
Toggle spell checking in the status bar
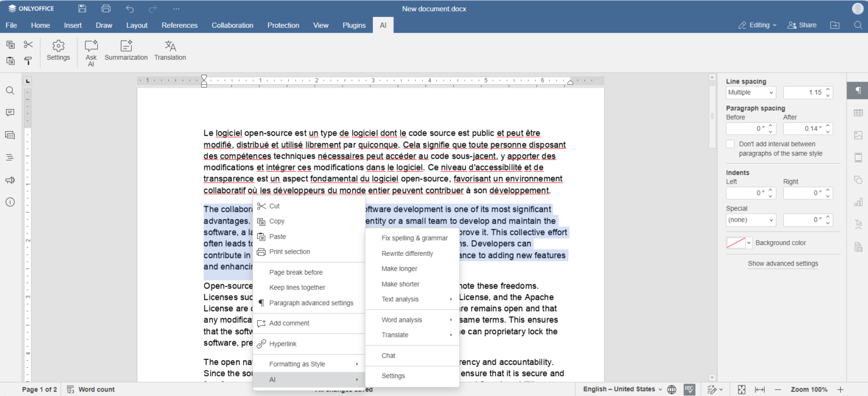tap(689, 389)
